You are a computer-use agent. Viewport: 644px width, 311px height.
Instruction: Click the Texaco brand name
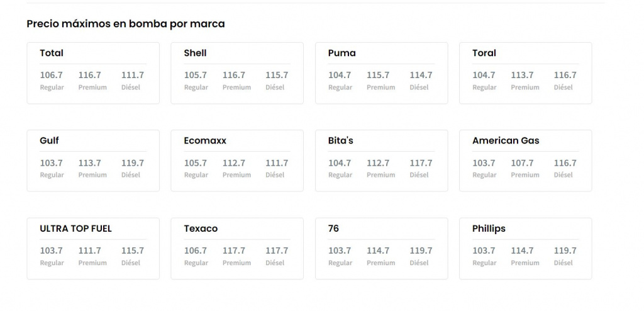click(x=201, y=229)
